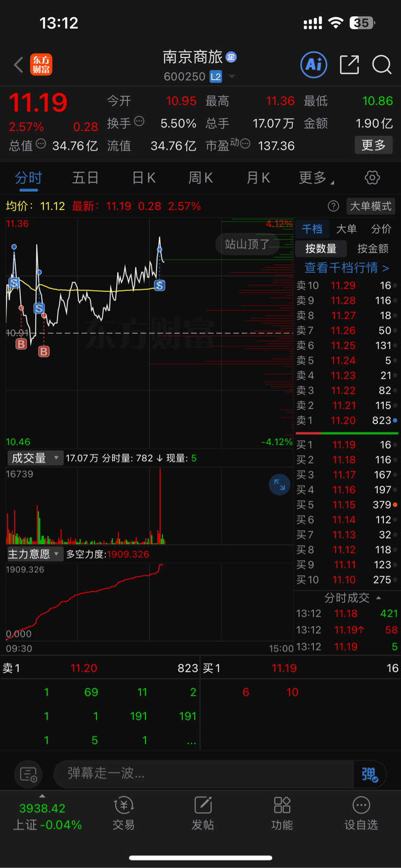Send danmaku with the 弹 icon
This screenshot has height=868, width=401.
pos(370,774)
